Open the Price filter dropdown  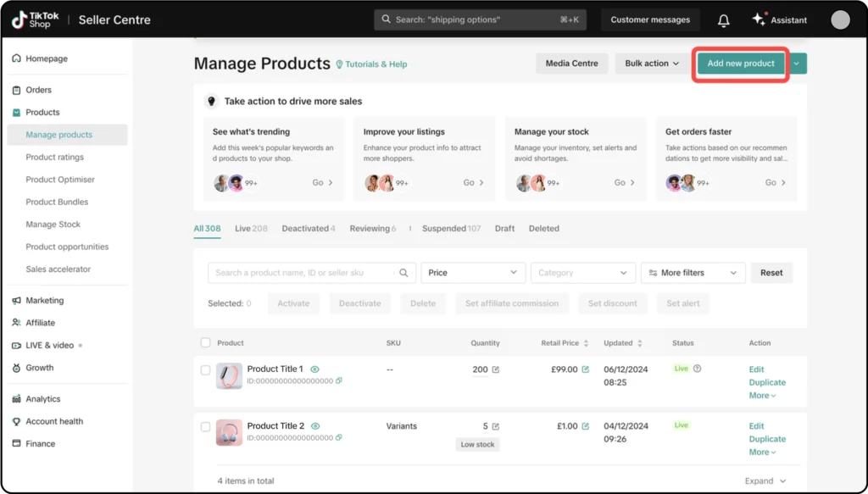(473, 273)
